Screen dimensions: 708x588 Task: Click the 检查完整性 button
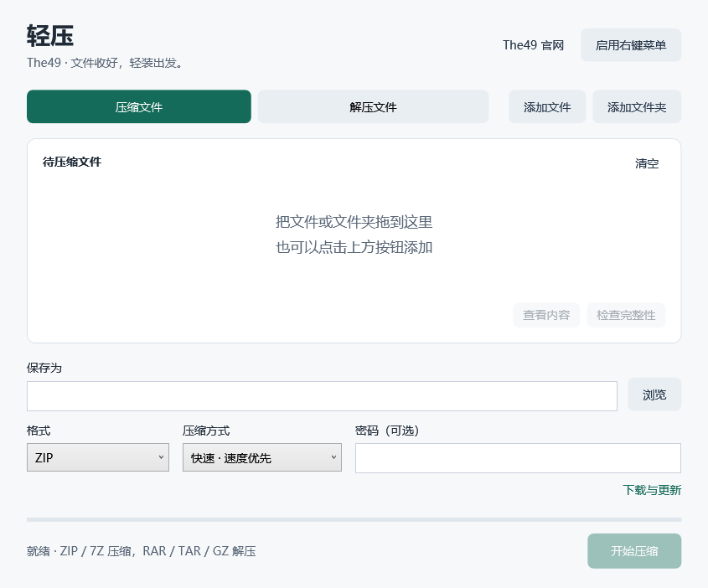click(626, 315)
